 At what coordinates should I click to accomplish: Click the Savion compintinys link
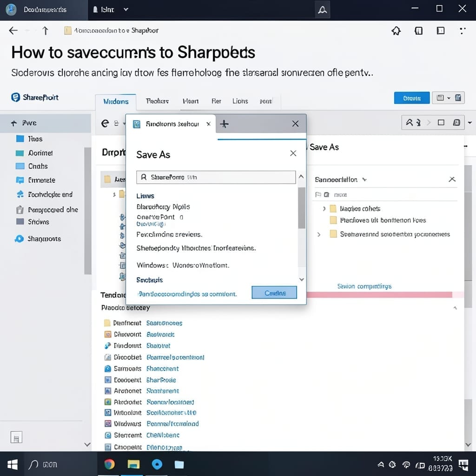(364, 286)
